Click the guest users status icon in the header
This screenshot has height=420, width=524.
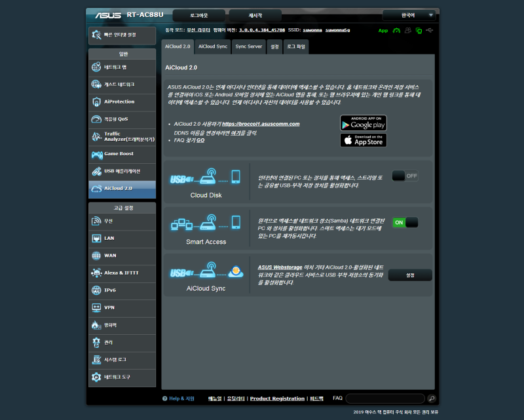pyautogui.click(x=407, y=30)
